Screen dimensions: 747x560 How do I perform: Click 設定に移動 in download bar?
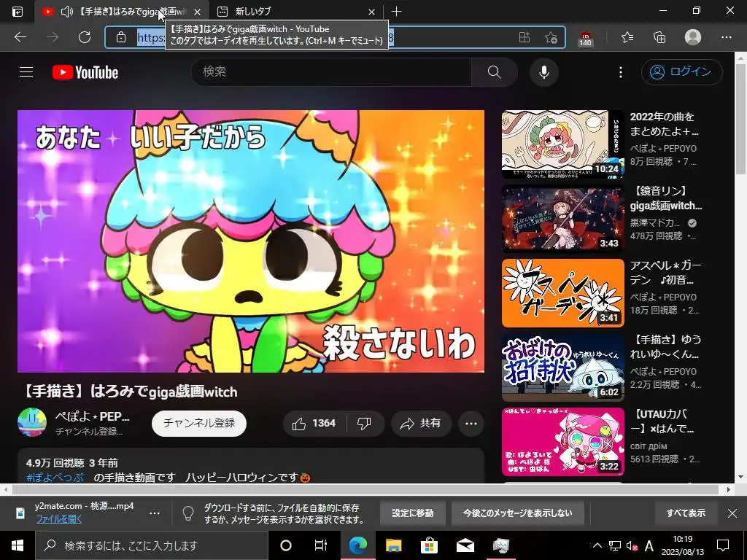pos(413,513)
